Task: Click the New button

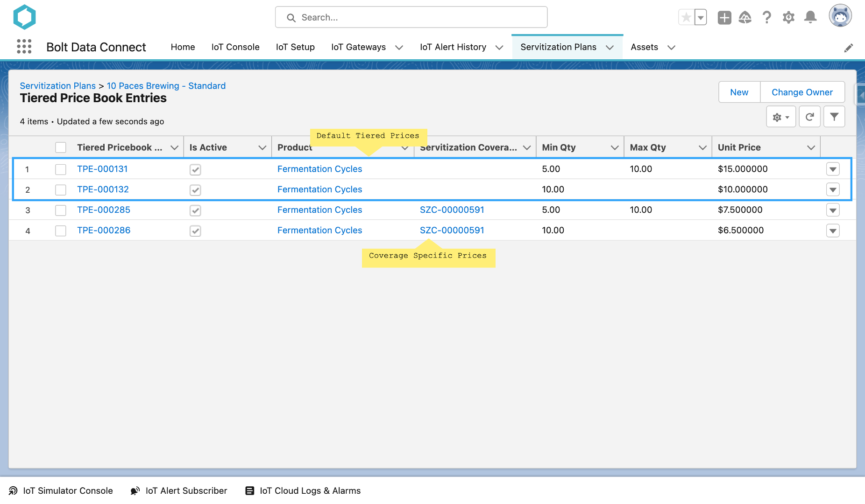Action: point(739,92)
